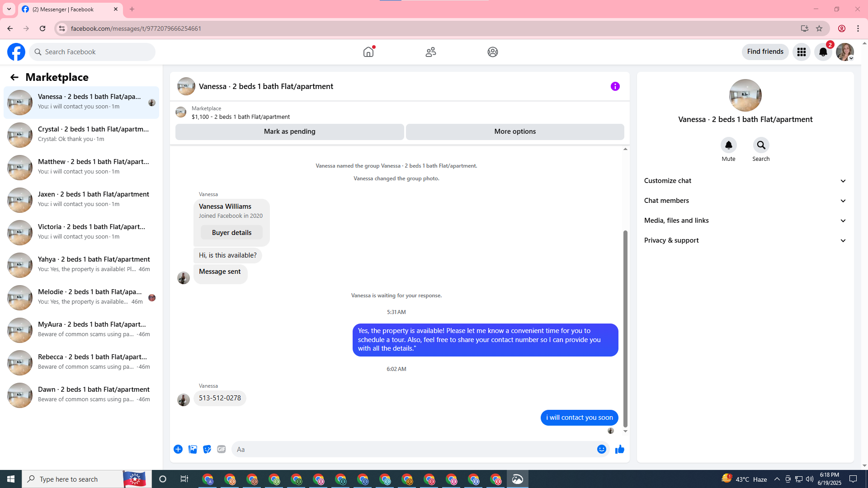The width and height of the screenshot is (868, 488).
Task: Go back using the Marketplace back arrow
Action: (x=14, y=77)
